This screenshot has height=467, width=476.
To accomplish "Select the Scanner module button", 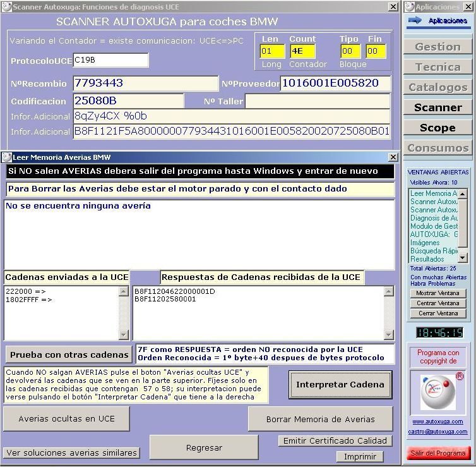I will click(x=437, y=107).
